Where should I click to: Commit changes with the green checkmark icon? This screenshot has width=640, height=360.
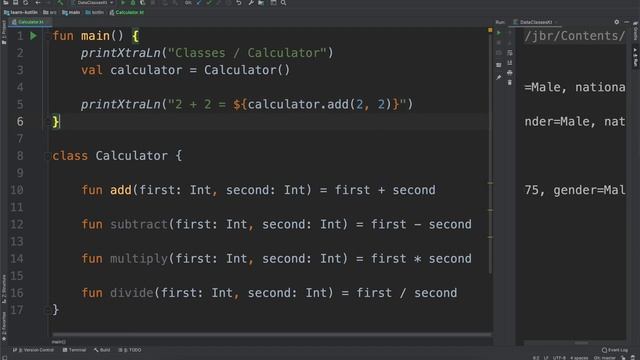tap(209, 2)
